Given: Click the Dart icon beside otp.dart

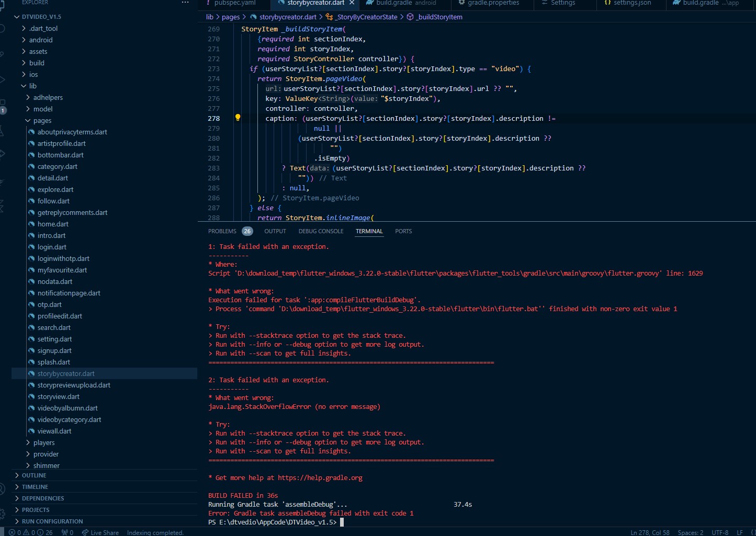Looking at the screenshot, I should pos(32,304).
